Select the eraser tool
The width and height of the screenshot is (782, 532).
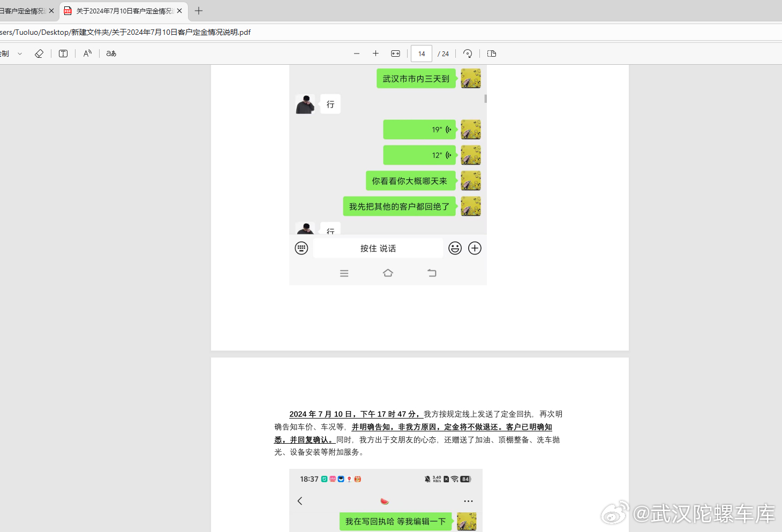click(x=39, y=53)
